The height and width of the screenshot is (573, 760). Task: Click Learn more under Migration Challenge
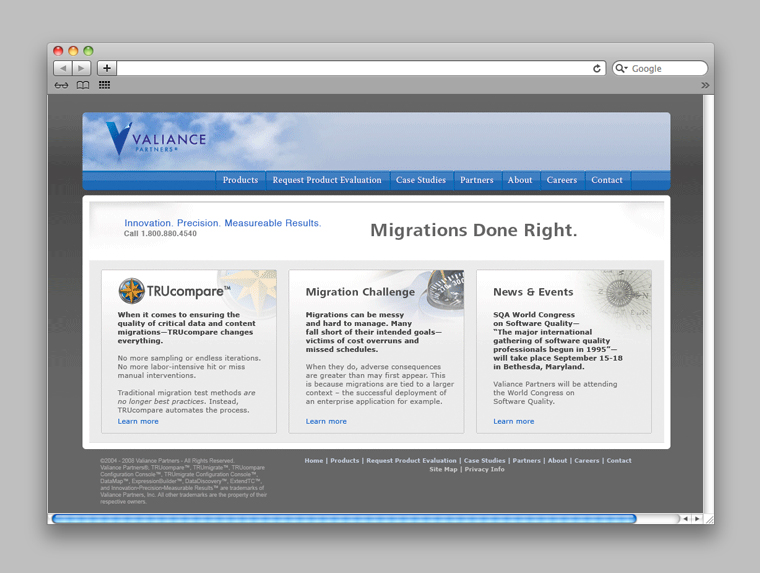tap(326, 422)
